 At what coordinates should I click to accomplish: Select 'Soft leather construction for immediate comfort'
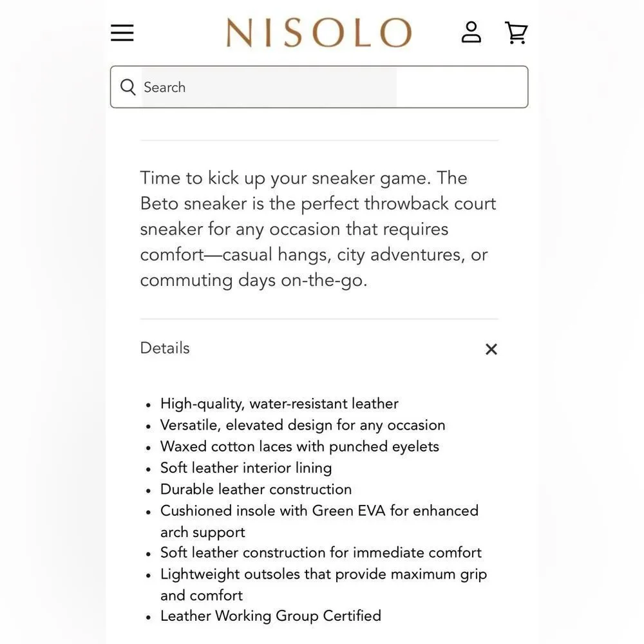pos(321,553)
